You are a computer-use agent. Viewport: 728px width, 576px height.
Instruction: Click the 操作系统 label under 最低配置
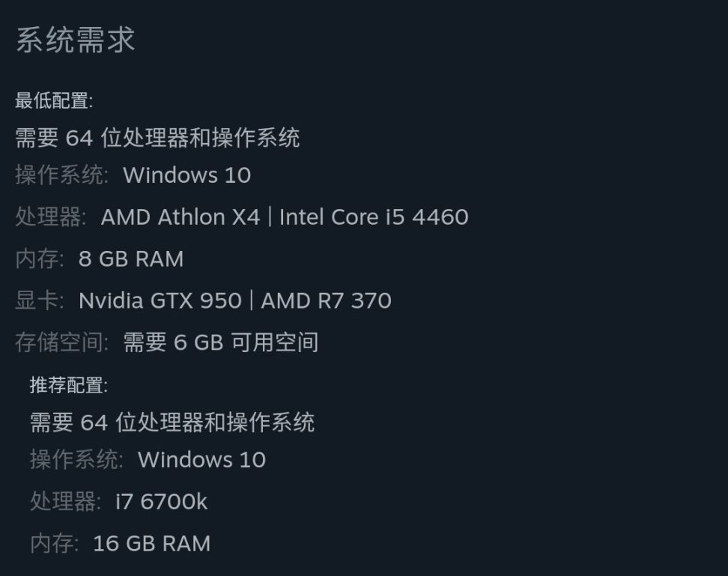click(x=61, y=175)
